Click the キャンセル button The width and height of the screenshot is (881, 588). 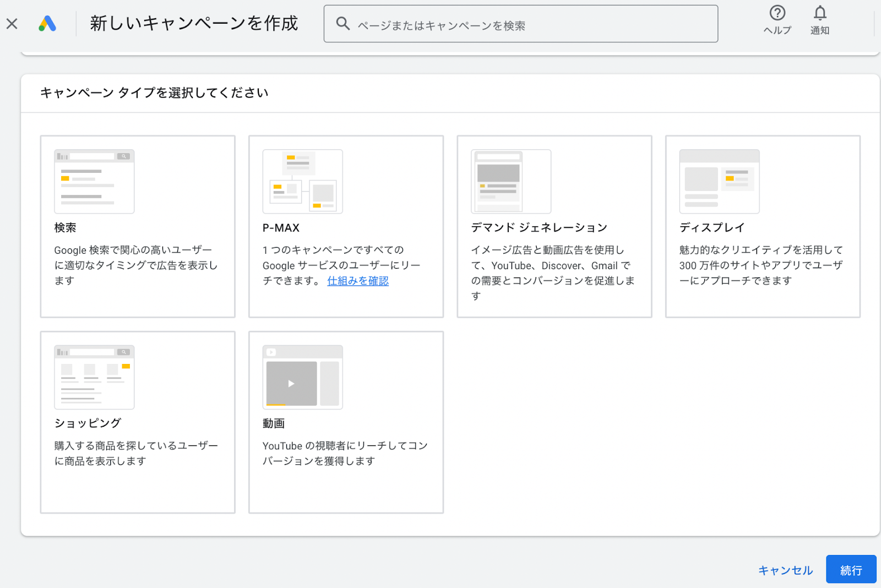tap(785, 570)
